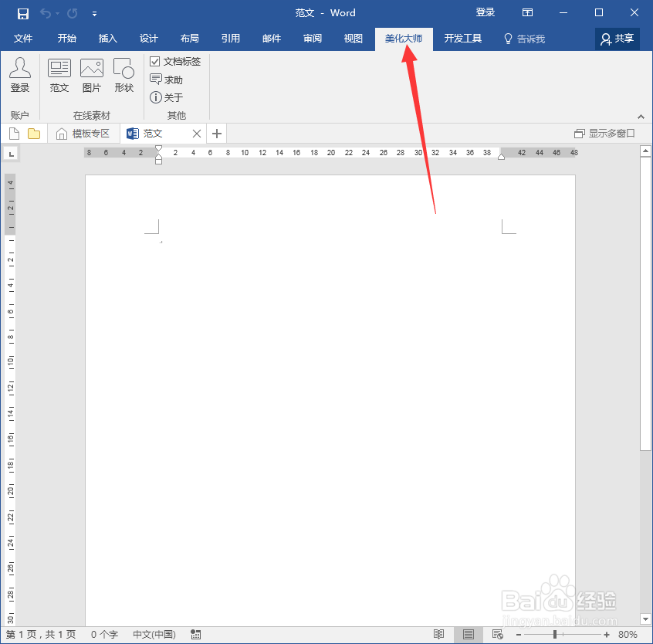Open the 文件 menu
This screenshot has height=644, width=653.
pyautogui.click(x=23, y=39)
